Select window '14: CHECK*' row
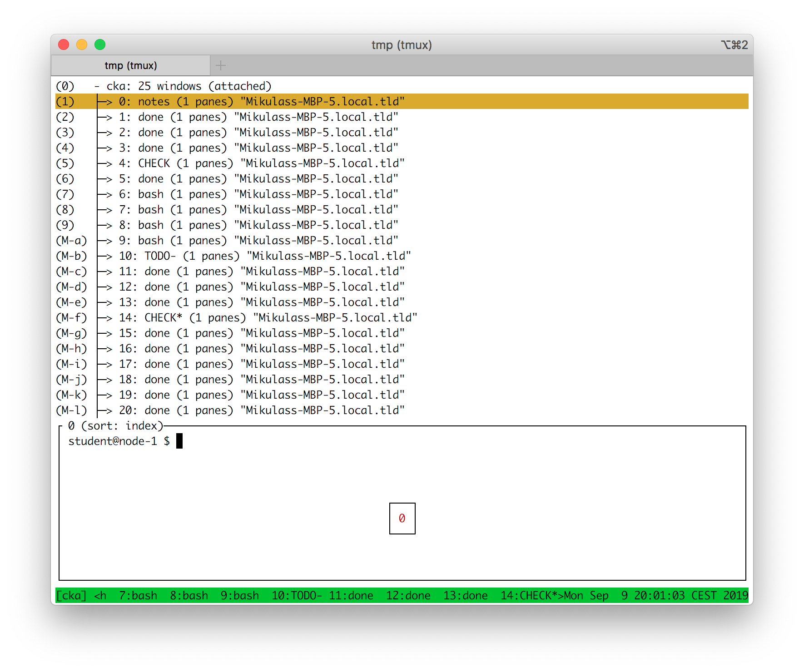 [402, 318]
